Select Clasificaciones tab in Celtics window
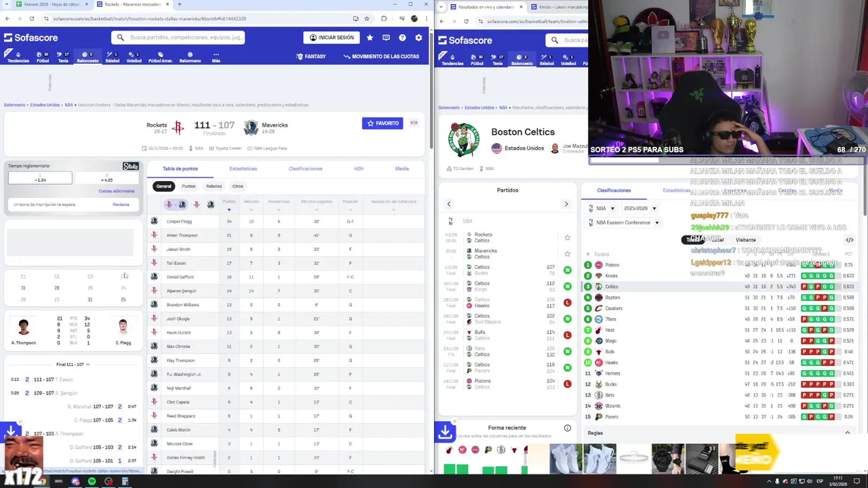The image size is (868, 488). click(x=614, y=190)
